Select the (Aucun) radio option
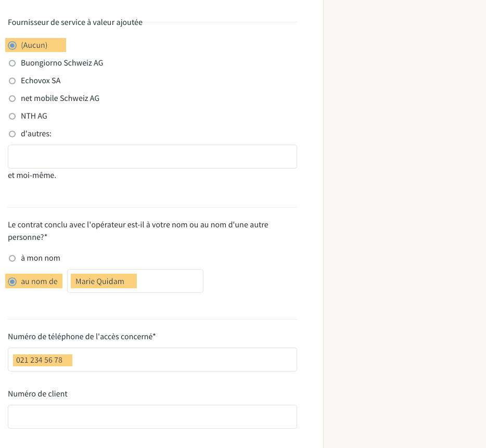Image resolution: width=486 pixels, height=448 pixels. (x=12, y=46)
